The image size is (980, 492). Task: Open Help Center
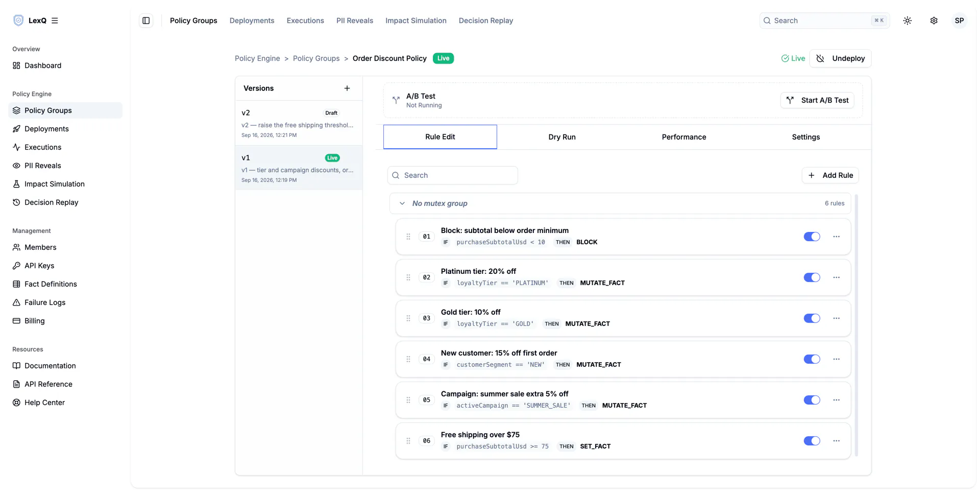(65, 403)
